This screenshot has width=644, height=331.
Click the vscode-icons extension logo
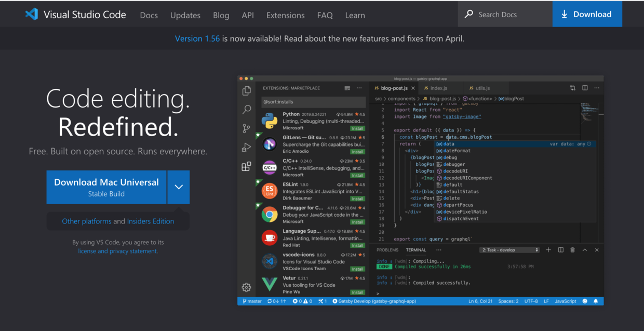269,261
